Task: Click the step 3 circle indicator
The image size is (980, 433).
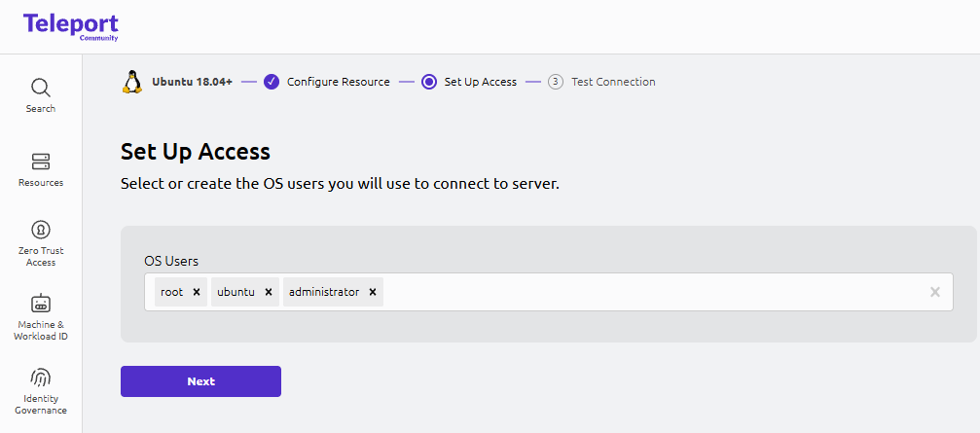Action: click(x=556, y=82)
